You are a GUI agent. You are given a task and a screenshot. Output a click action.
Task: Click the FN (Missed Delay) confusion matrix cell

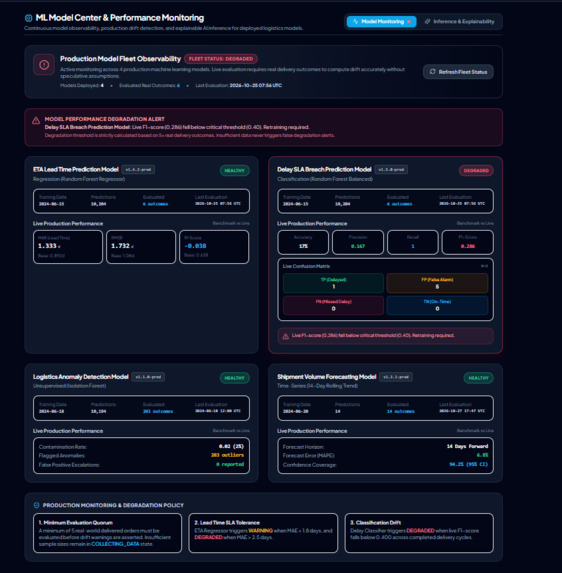333,305
